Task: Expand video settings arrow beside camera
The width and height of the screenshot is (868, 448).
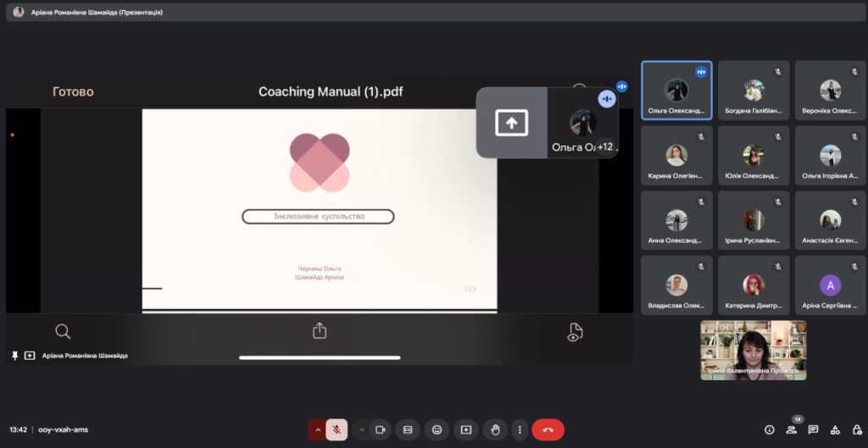Action: [362, 429]
